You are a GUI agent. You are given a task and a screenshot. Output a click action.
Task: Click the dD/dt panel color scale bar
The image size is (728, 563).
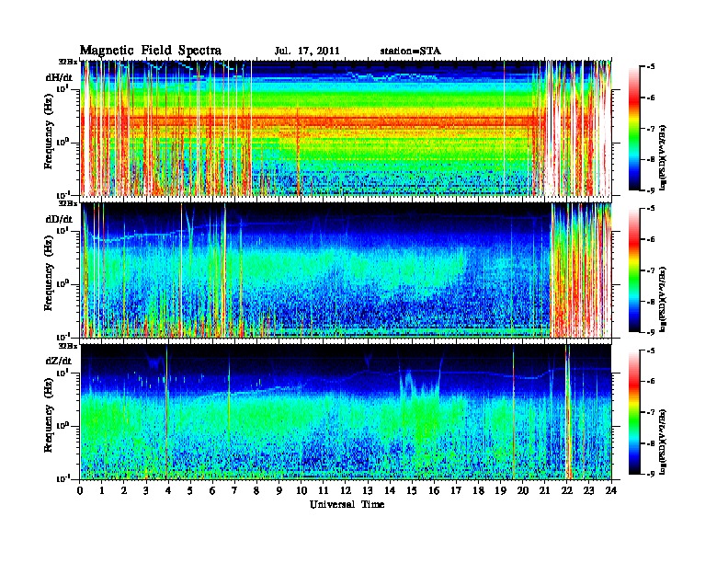pos(633,270)
